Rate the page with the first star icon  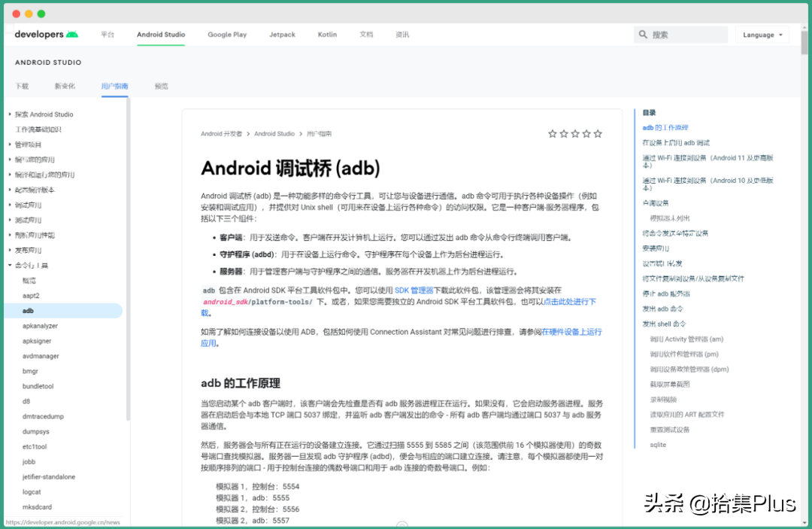(x=553, y=133)
